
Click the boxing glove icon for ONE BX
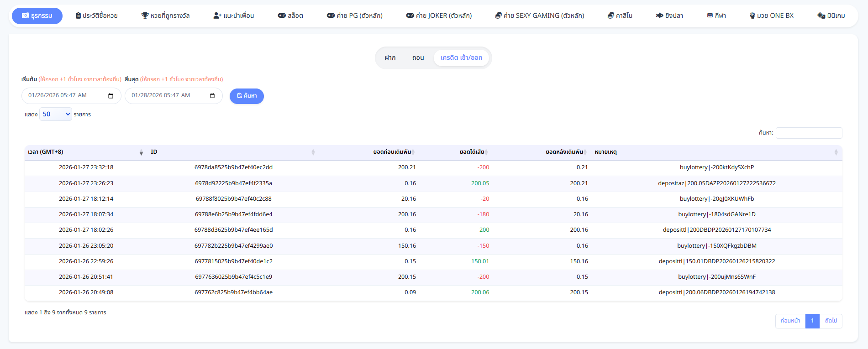(752, 16)
